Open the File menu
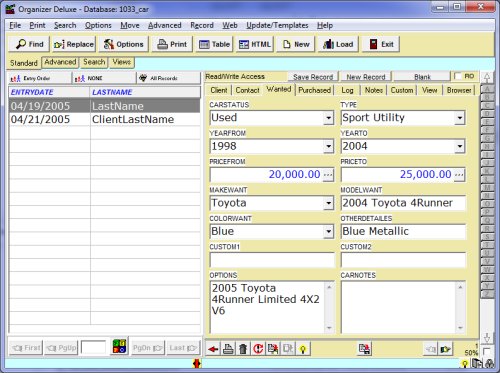 (x=15, y=25)
